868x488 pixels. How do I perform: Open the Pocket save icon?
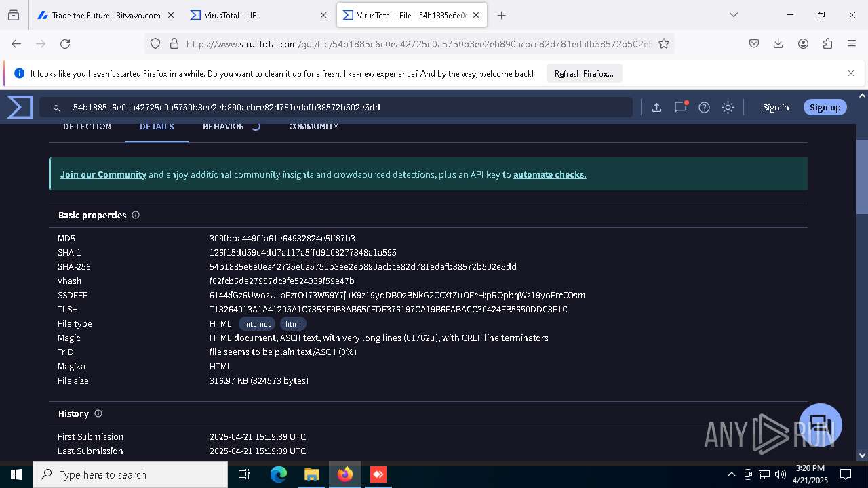click(x=754, y=43)
